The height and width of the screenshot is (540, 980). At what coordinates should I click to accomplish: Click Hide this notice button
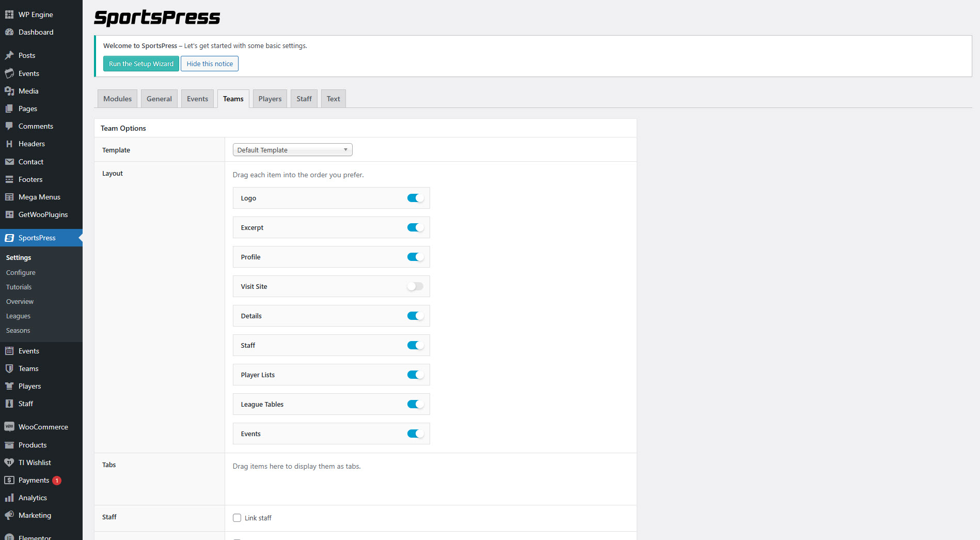point(210,64)
